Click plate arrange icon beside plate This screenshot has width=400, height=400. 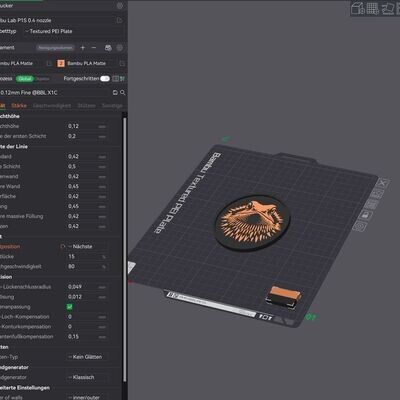pos(372,204)
